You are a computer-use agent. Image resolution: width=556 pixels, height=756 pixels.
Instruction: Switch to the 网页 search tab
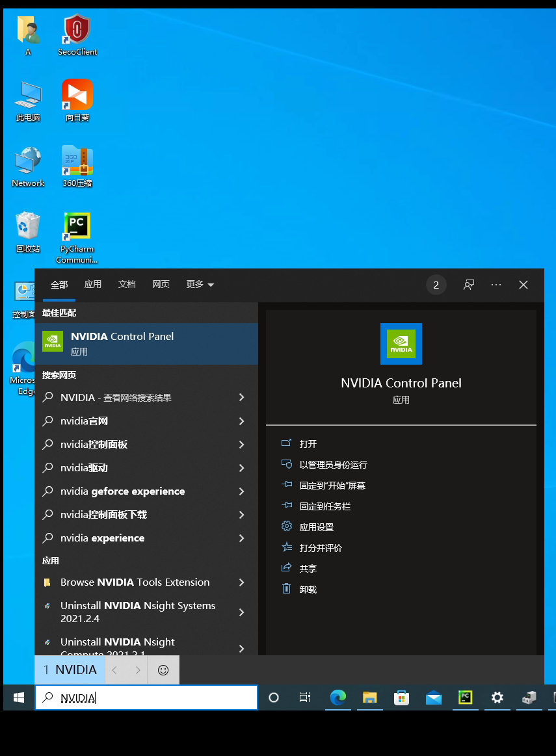pyautogui.click(x=161, y=285)
